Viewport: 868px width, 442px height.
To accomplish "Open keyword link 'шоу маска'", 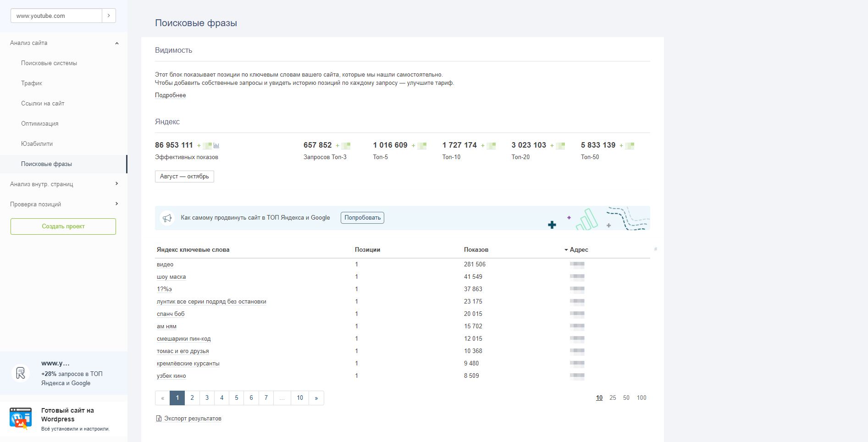I will coord(171,277).
